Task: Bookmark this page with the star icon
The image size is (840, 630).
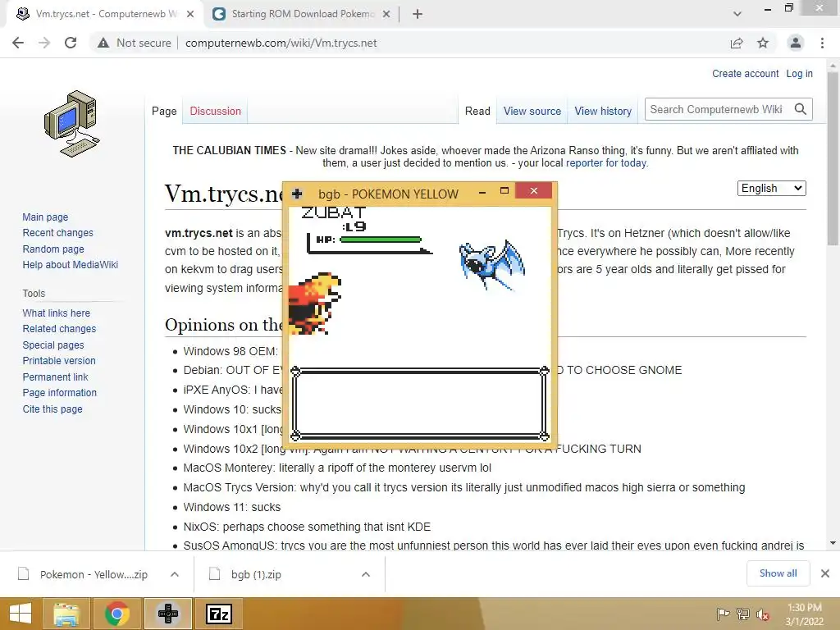Action: click(x=763, y=43)
